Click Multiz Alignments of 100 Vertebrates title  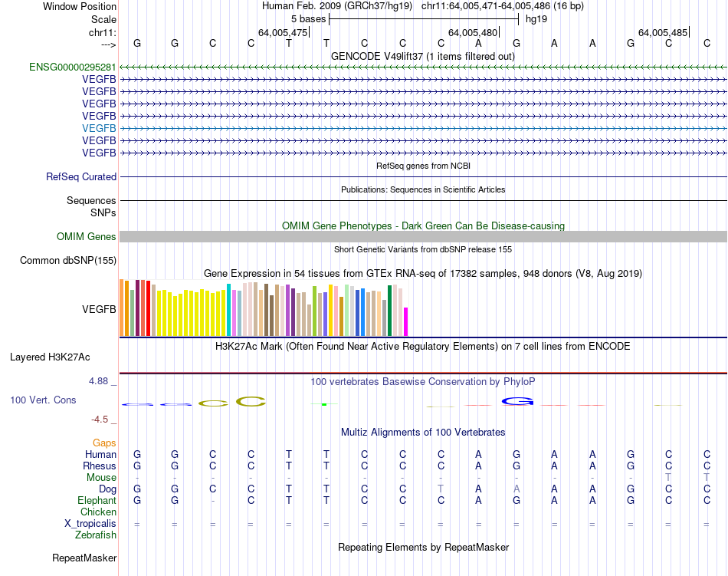tap(423, 433)
